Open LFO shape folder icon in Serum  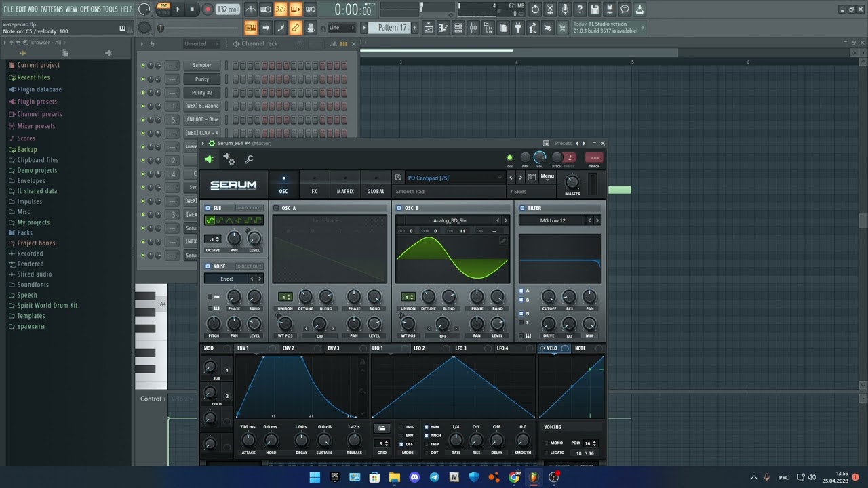point(382,428)
